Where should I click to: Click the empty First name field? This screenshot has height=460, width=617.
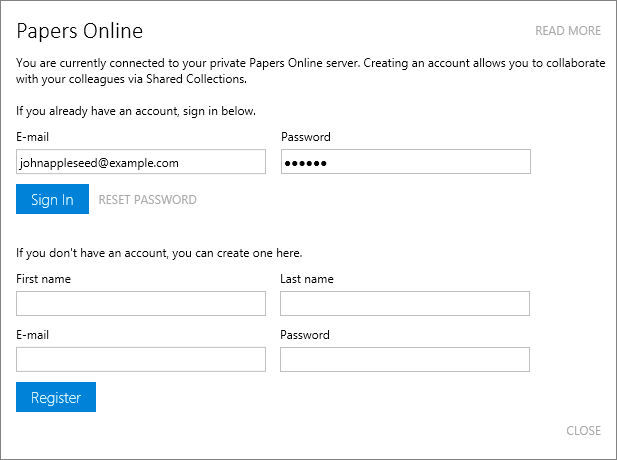pyautogui.click(x=141, y=303)
